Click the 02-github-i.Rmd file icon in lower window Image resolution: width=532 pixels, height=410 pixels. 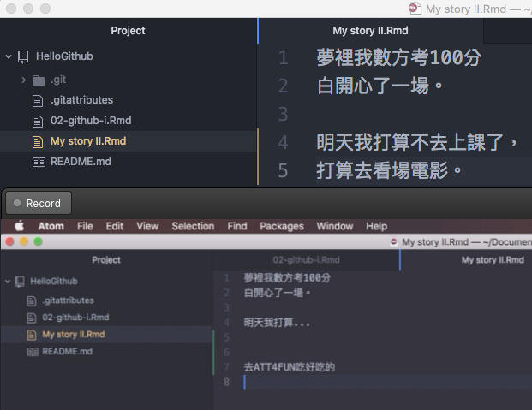point(32,318)
